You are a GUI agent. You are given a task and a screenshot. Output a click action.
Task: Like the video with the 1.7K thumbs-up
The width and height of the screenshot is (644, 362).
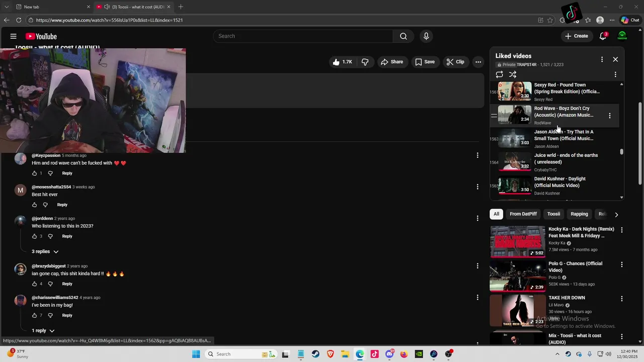pos(342,62)
